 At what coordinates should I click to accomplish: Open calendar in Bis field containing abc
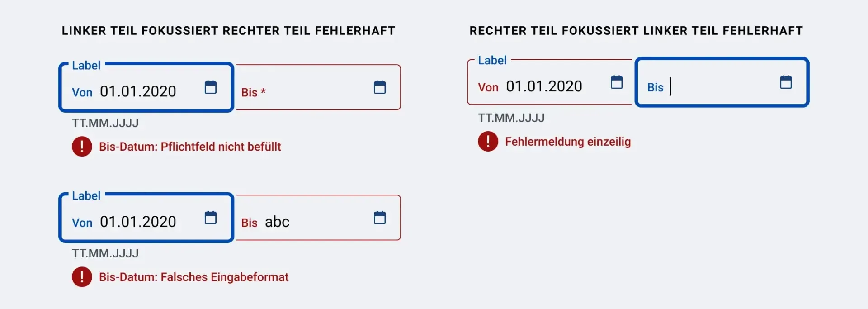click(380, 217)
